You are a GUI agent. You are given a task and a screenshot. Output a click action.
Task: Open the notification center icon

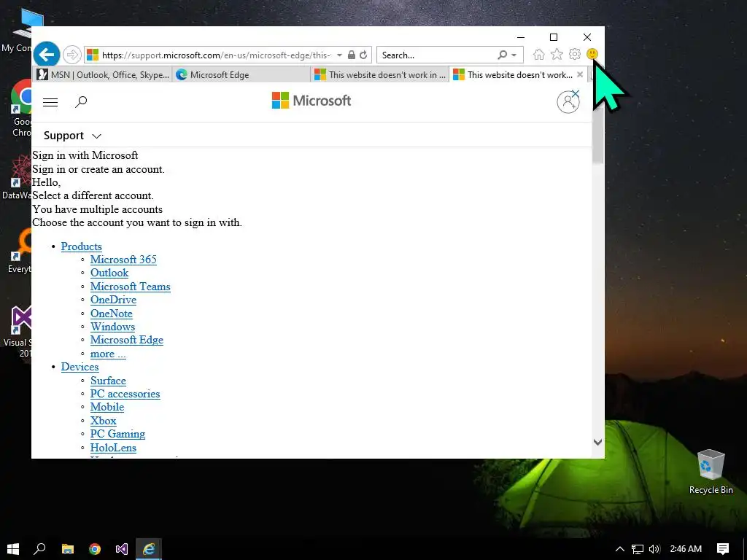click(x=723, y=549)
